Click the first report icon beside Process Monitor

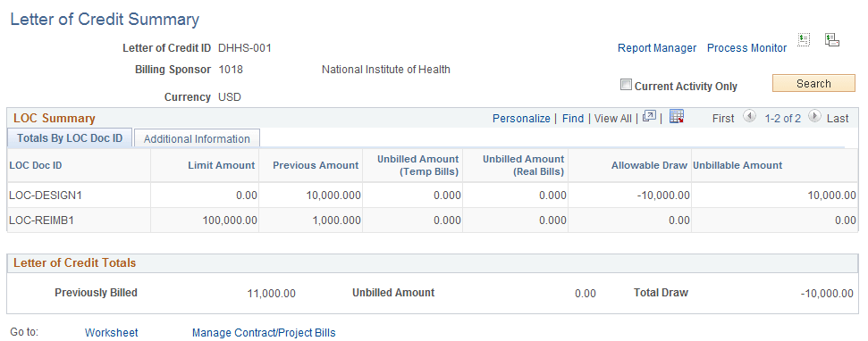[x=804, y=39]
